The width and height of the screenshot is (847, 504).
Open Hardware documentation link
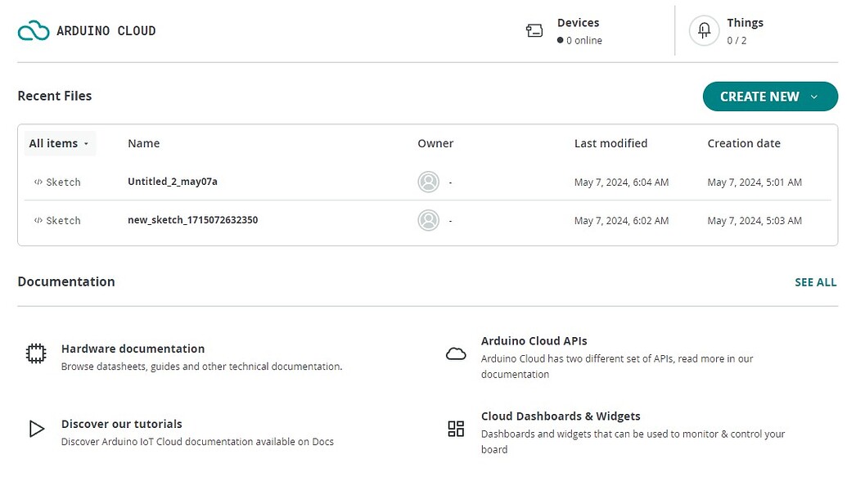click(x=133, y=349)
